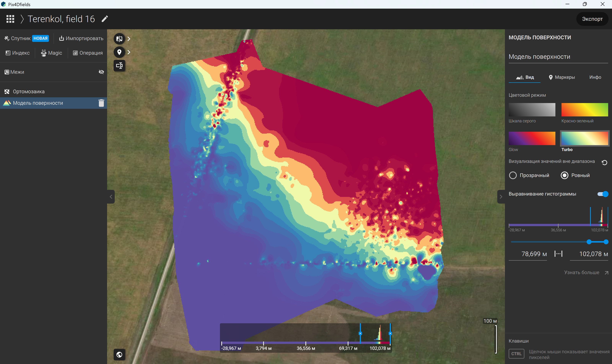Open the annotation tool below marker
The width and height of the screenshot is (612, 364).
click(x=119, y=66)
